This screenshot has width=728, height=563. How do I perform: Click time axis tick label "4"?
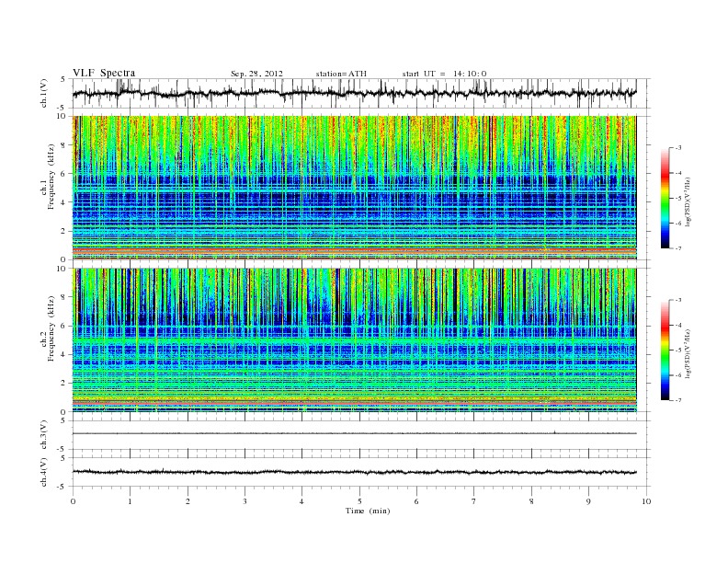(301, 501)
